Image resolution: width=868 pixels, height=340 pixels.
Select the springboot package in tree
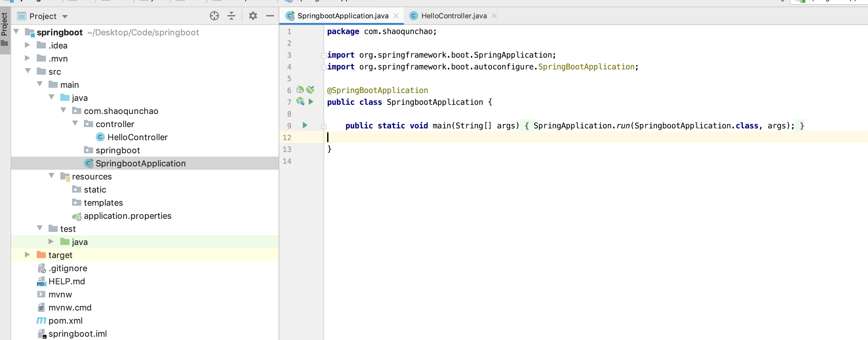click(118, 150)
